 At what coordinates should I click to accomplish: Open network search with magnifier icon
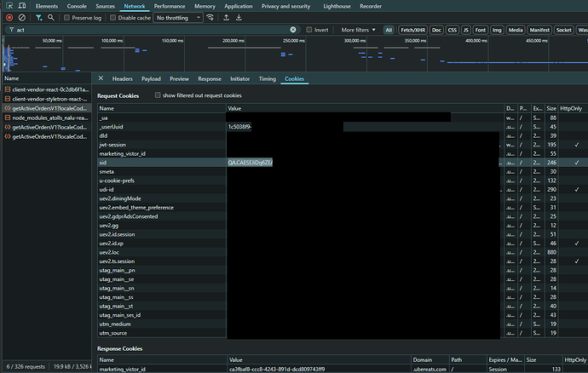(x=52, y=17)
